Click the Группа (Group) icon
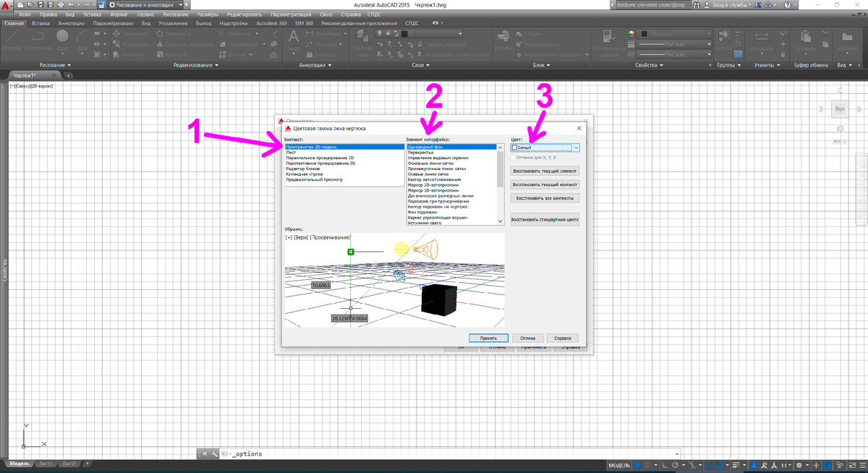 (724, 41)
